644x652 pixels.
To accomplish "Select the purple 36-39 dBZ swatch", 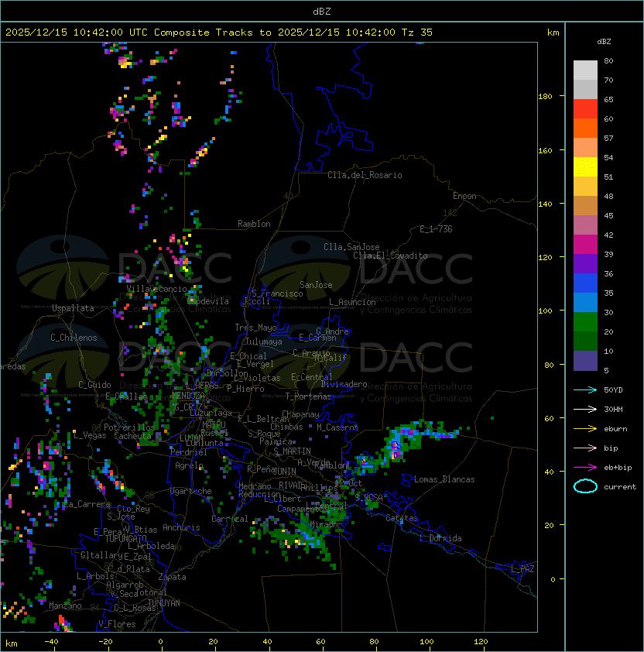I will tap(585, 263).
